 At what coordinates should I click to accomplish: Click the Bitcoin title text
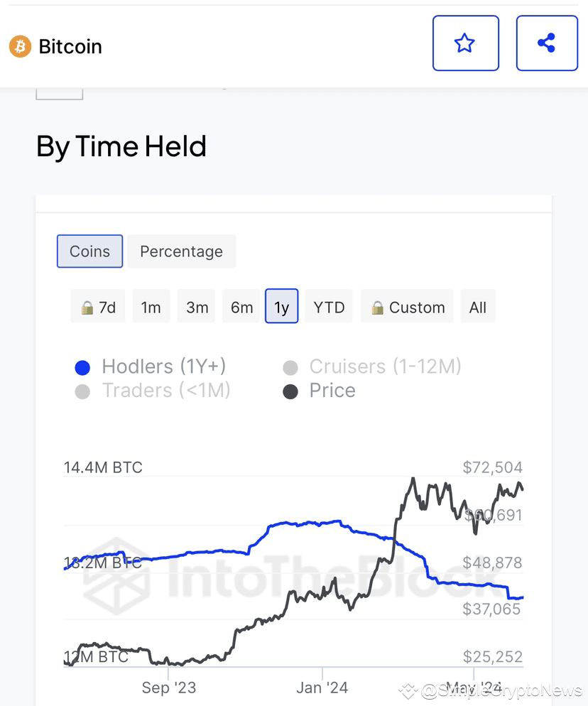pos(70,47)
